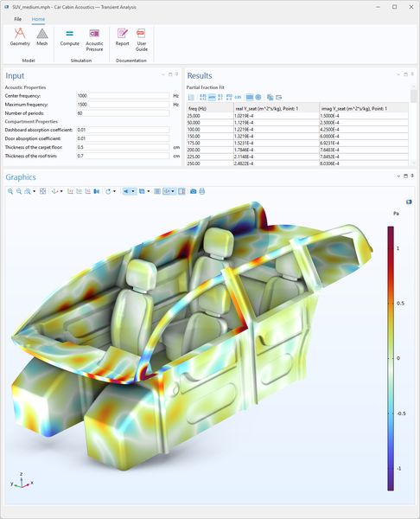Click the real Y_seat column header
Image resolution: width=420 pixels, height=519 pixels.
point(277,109)
